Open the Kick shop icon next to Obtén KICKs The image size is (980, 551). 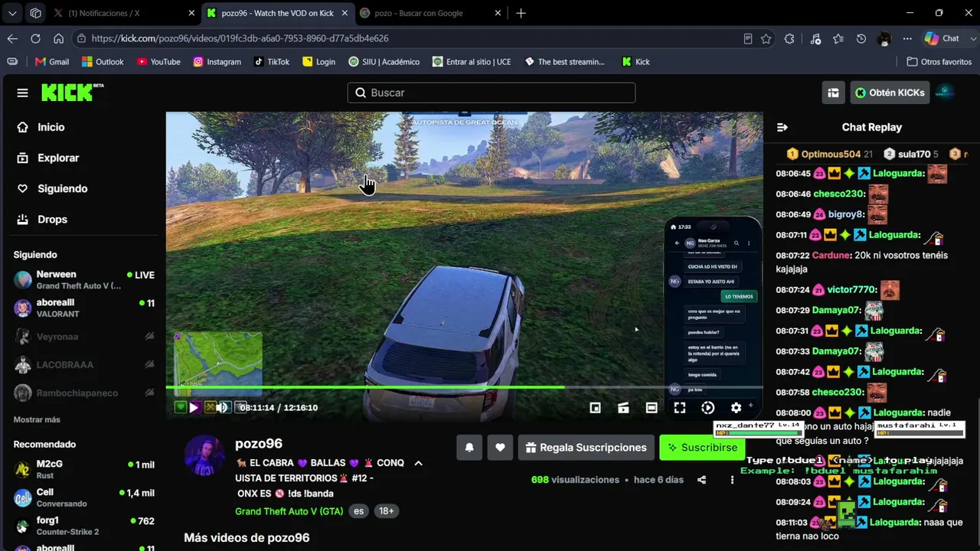click(833, 93)
